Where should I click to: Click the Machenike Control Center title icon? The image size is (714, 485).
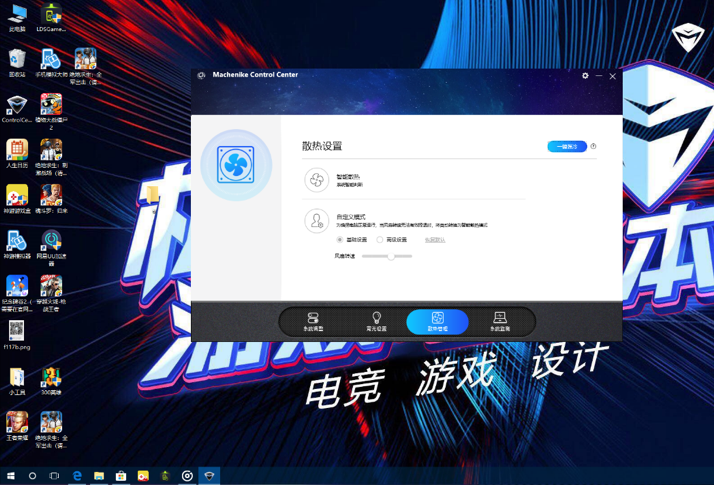tap(201, 75)
